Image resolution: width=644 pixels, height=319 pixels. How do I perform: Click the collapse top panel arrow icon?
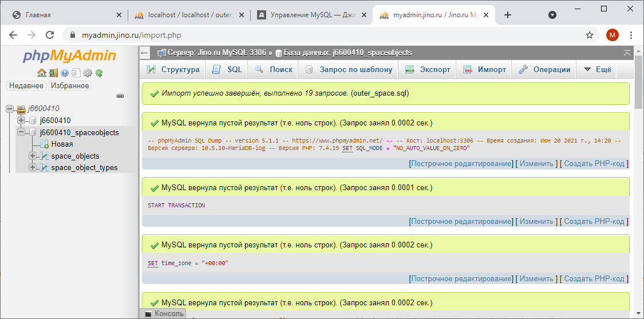[x=628, y=53]
